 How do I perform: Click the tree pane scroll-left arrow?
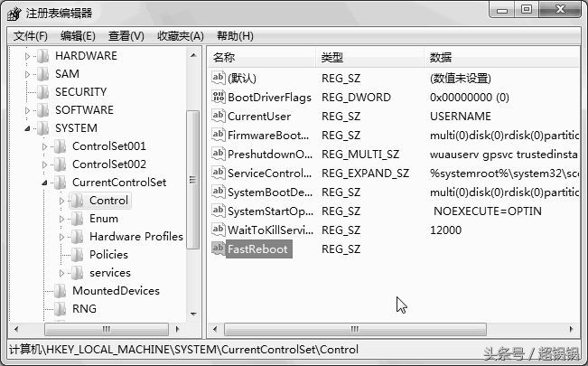[x=15, y=329]
